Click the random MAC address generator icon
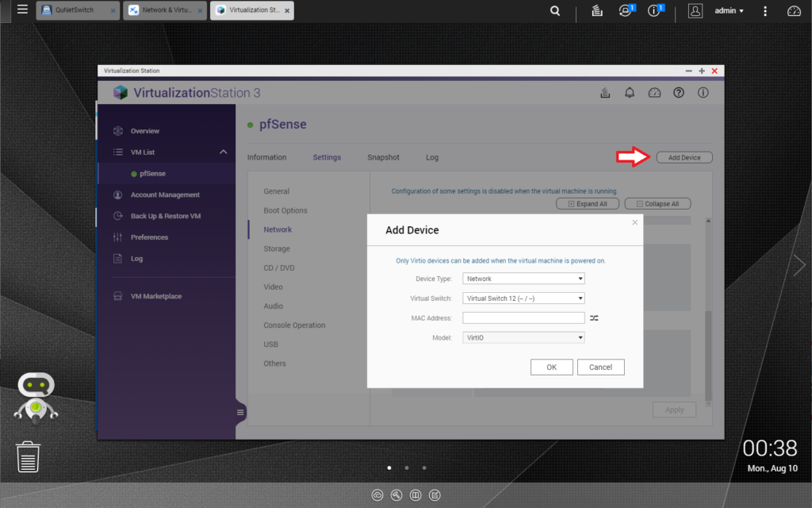812x508 pixels. 594,318
